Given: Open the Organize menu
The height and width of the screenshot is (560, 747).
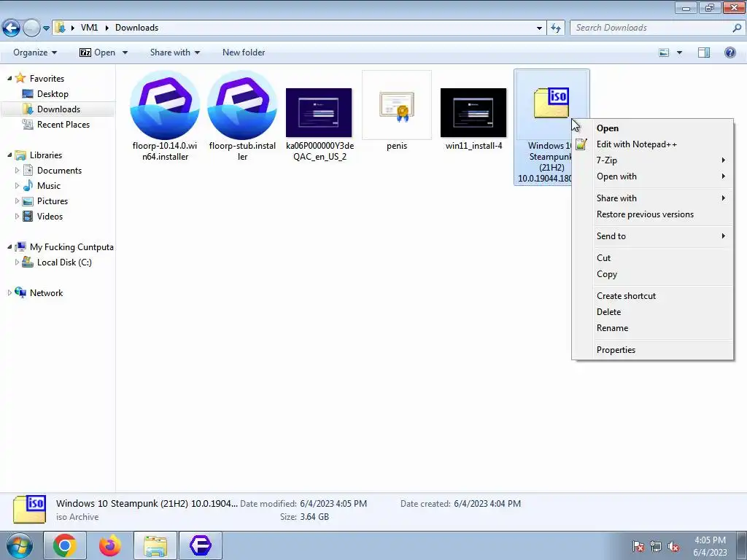Looking at the screenshot, I should coord(35,52).
